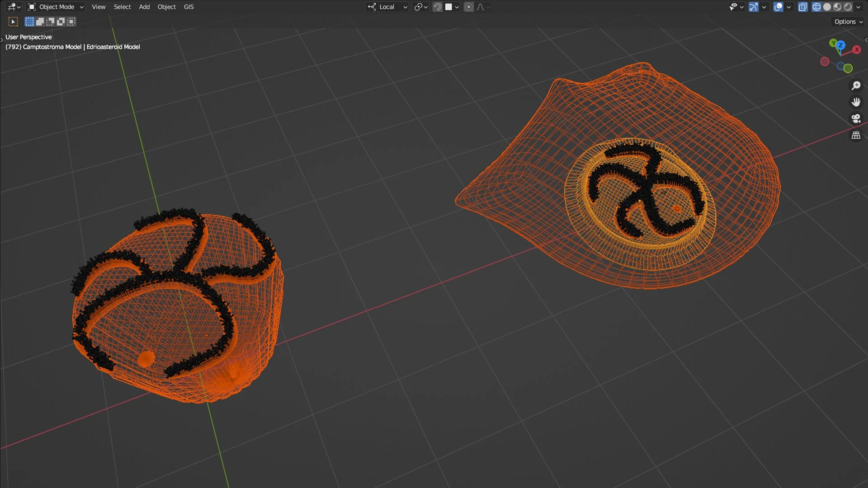Choose the intersect selection mode icon
868x488 pixels.
71,22
